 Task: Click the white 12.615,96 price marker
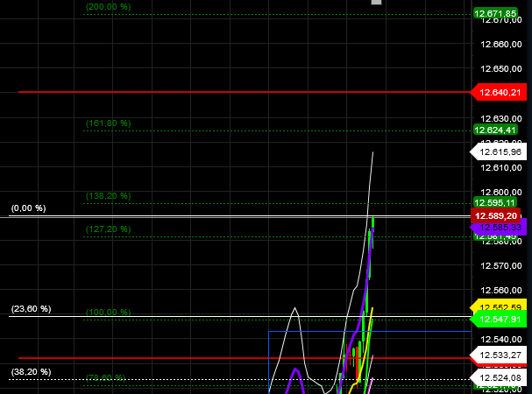(498, 151)
